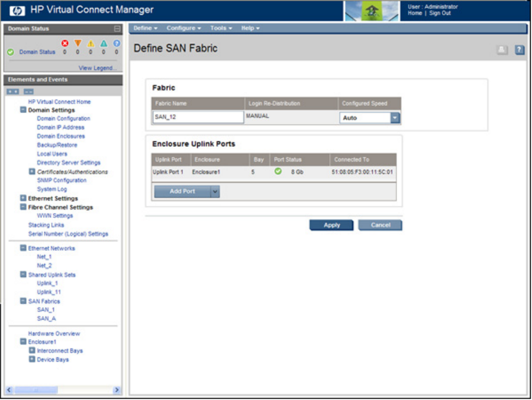
Task: Open System Log
Action: (52, 189)
